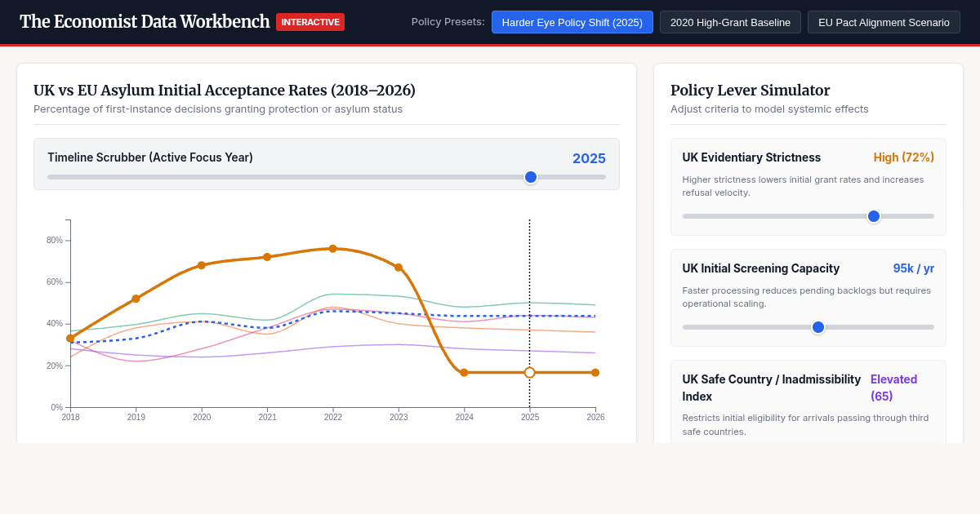Click the hollow 2025 focus-year data point
Viewport: 980px width, 514px height.
click(x=529, y=372)
